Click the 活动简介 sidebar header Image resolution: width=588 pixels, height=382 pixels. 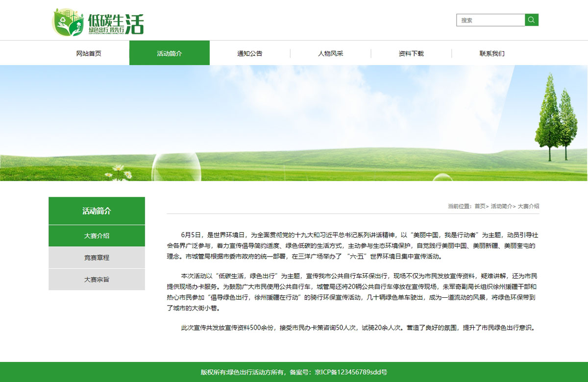pyautogui.click(x=97, y=211)
